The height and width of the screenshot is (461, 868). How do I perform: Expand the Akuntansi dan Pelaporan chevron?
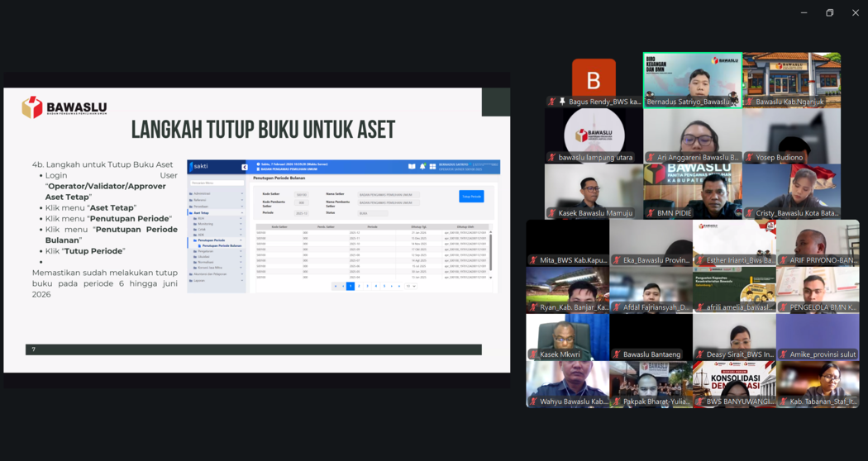pyautogui.click(x=241, y=274)
